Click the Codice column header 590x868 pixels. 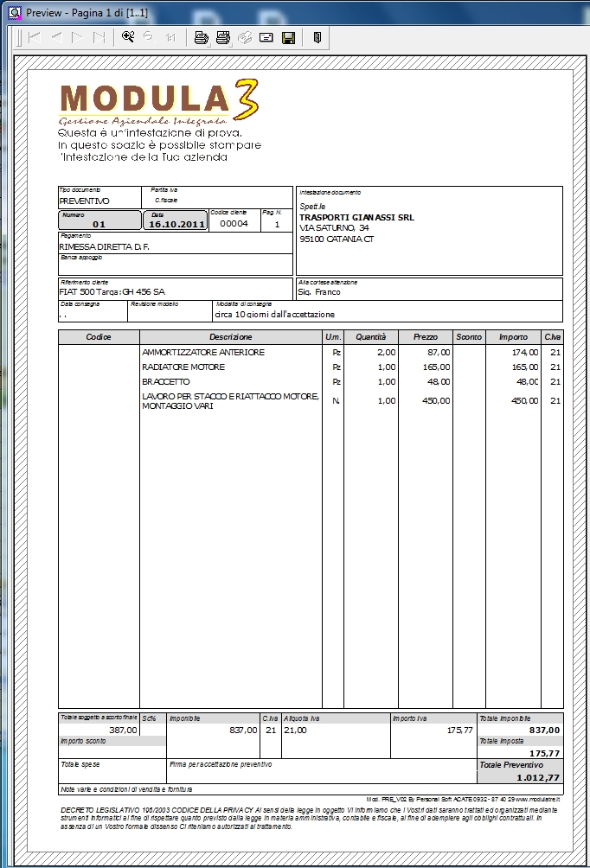pos(99,336)
